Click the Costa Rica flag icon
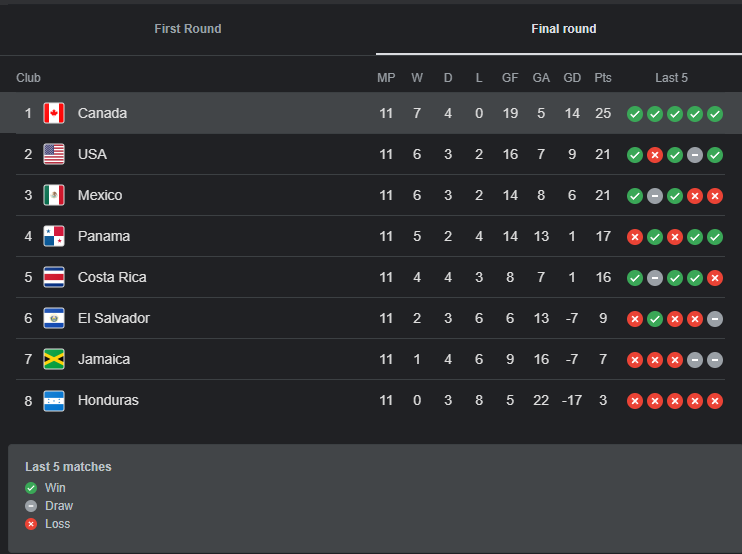 coord(54,277)
